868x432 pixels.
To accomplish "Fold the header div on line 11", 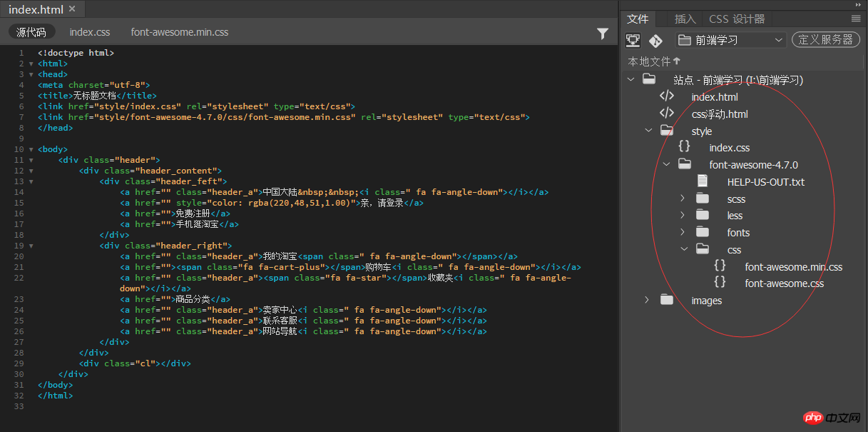I will (31, 160).
